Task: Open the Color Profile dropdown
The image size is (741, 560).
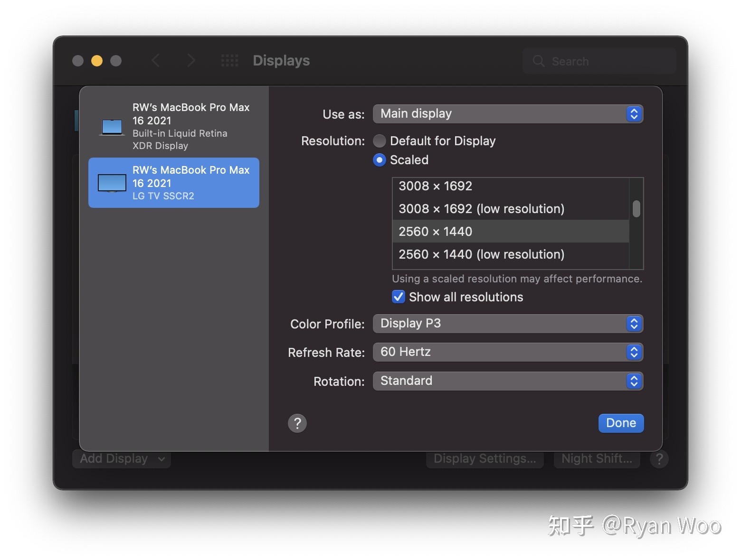Action: click(508, 324)
